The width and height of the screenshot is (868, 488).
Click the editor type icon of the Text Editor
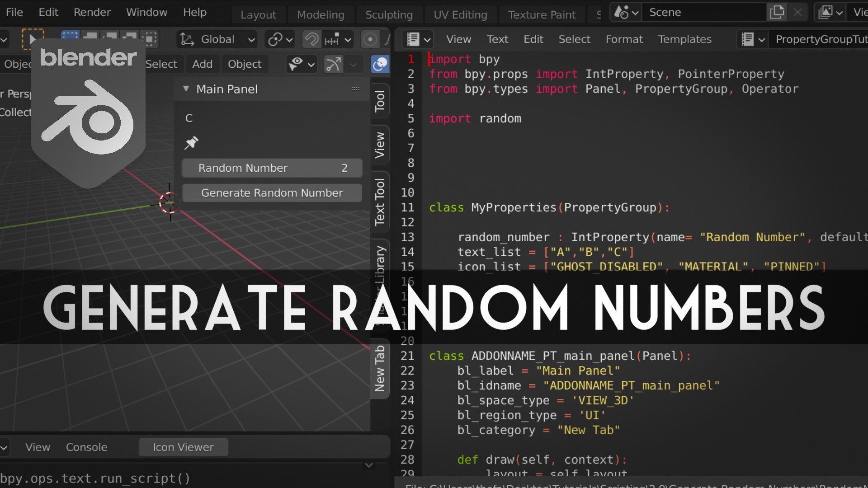(x=415, y=39)
